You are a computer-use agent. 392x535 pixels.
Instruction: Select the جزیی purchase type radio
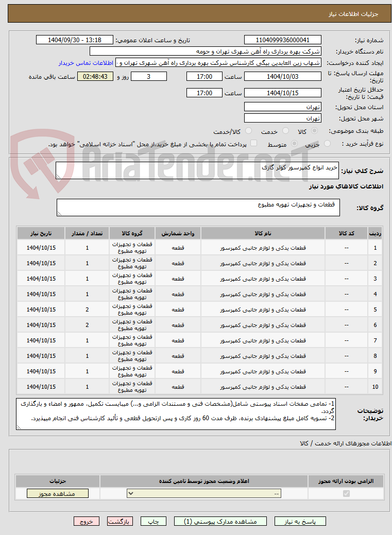click(x=327, y=144)
